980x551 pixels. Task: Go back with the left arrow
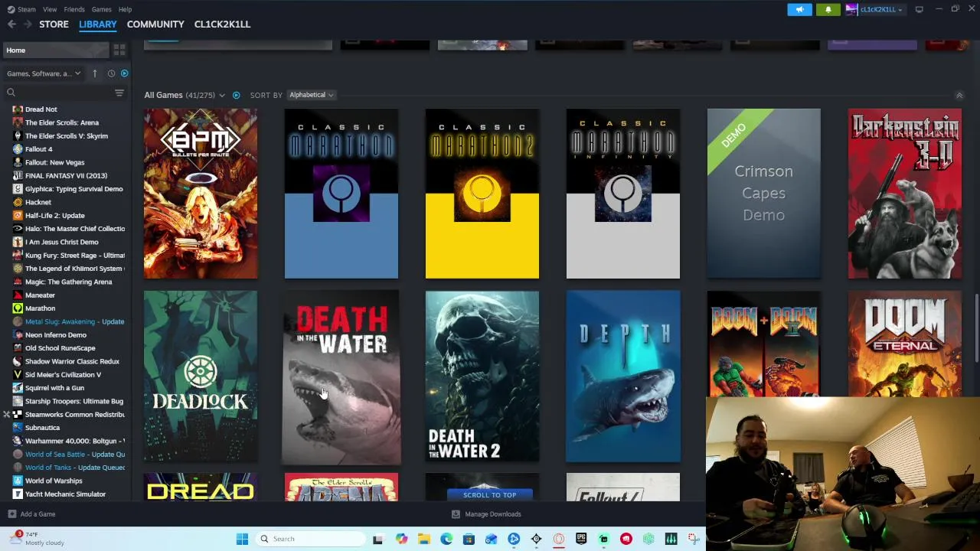pyautogui.click(x=11, y=24)
